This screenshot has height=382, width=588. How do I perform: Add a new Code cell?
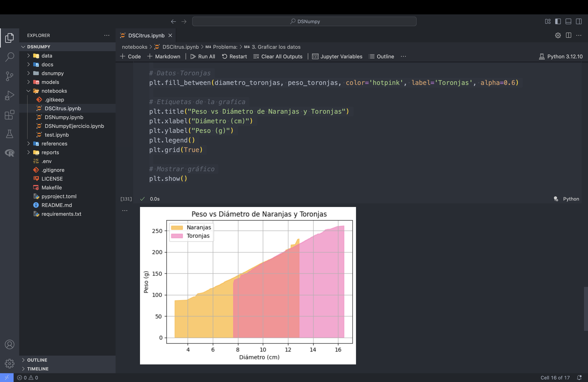click(x=130, y=57)
